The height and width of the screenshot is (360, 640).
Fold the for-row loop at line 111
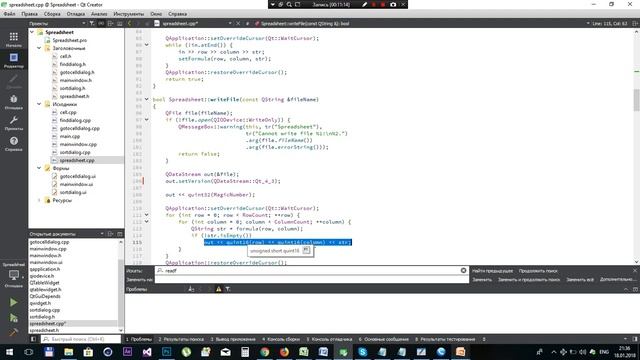147,215
